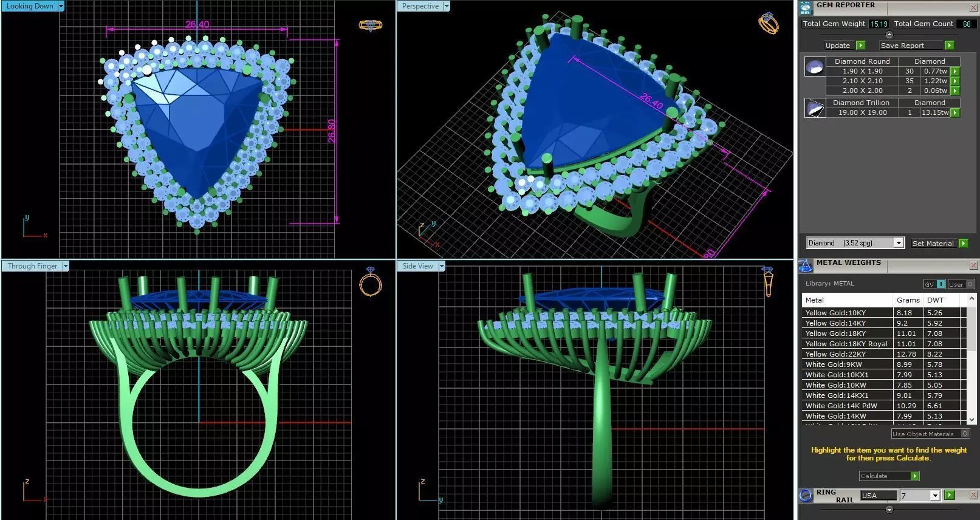Click the 19.00 X 19.00 trillion size cell
Screen dimensions: 980x520
tap(862, 112)
